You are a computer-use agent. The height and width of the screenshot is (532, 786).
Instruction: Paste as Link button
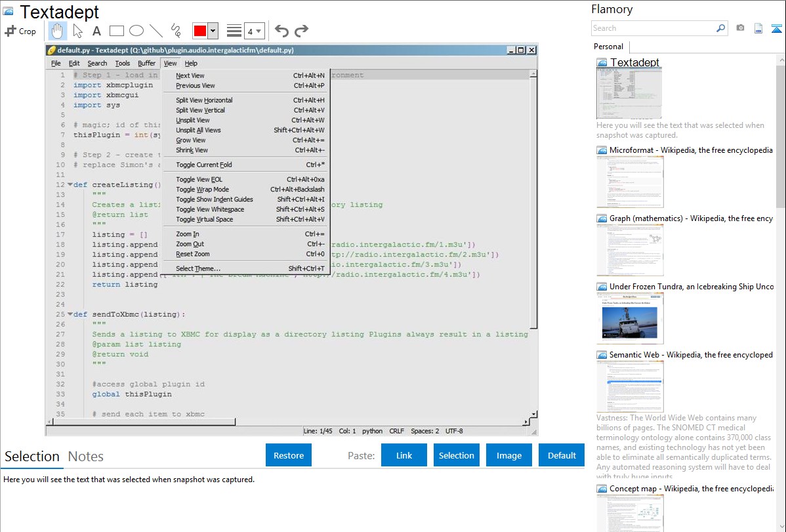click(x=404, y=455)
